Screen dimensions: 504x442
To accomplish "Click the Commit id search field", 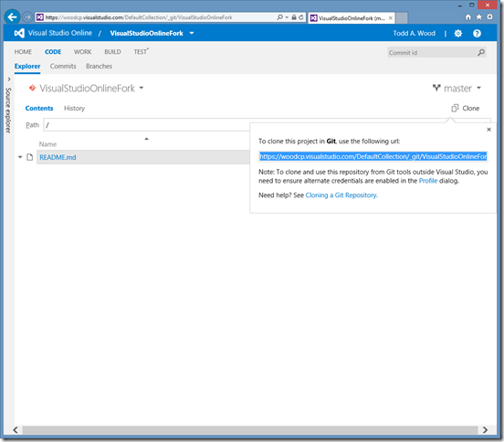I will 432,52.
